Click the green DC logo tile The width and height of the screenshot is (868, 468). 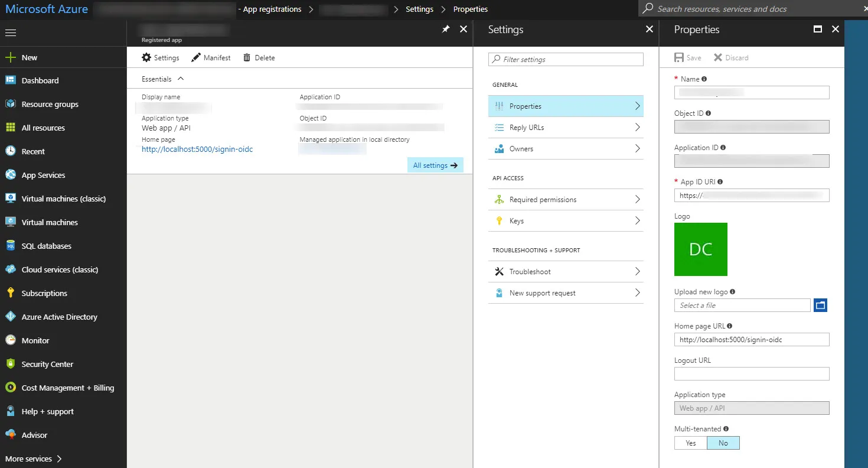tap(701, 249)
